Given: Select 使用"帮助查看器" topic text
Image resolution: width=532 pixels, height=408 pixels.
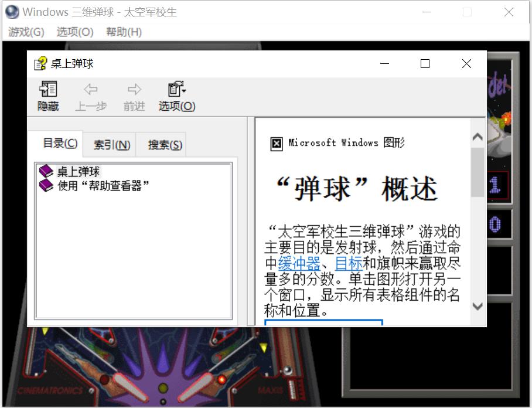Looking at the screenshot, I should [x=104, y=186].
